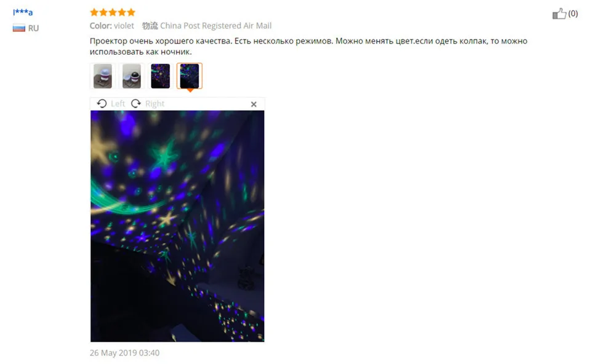
Task: Open reviewer profile l***a
Action: tap(23, 12)
